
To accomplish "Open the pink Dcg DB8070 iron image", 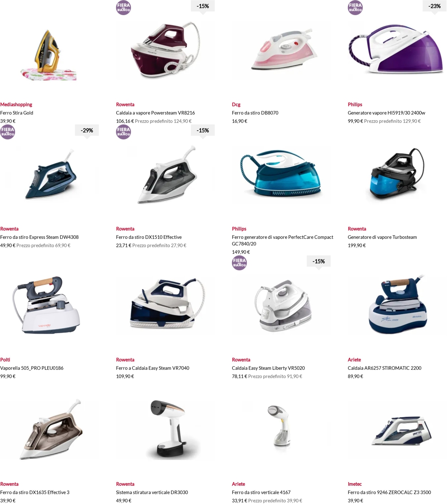I will pos(281,50).
